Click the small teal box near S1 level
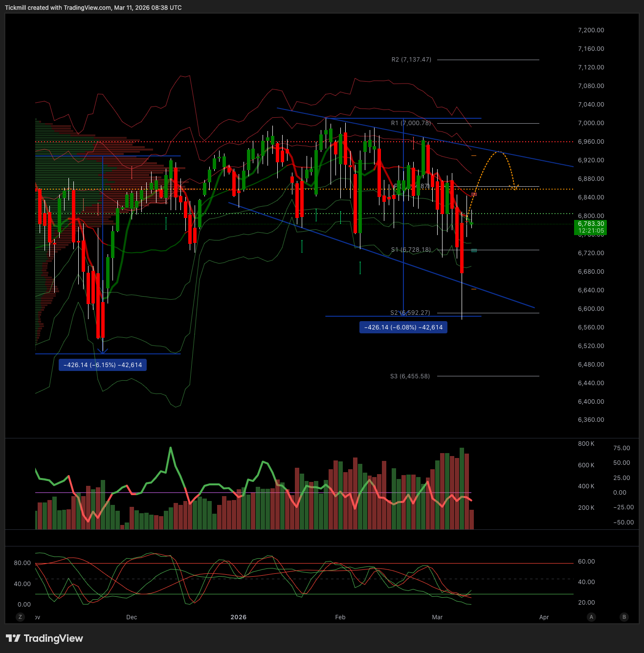644x653 pixels. click(x=474, y=251)
